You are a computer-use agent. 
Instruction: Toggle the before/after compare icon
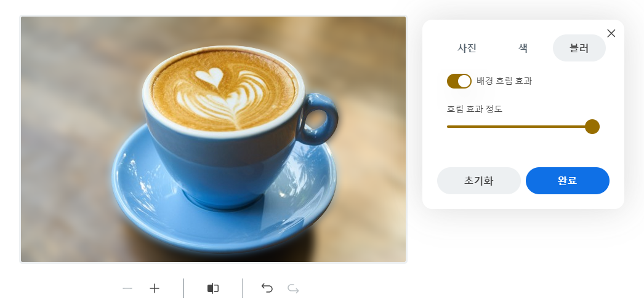point(213,289)
